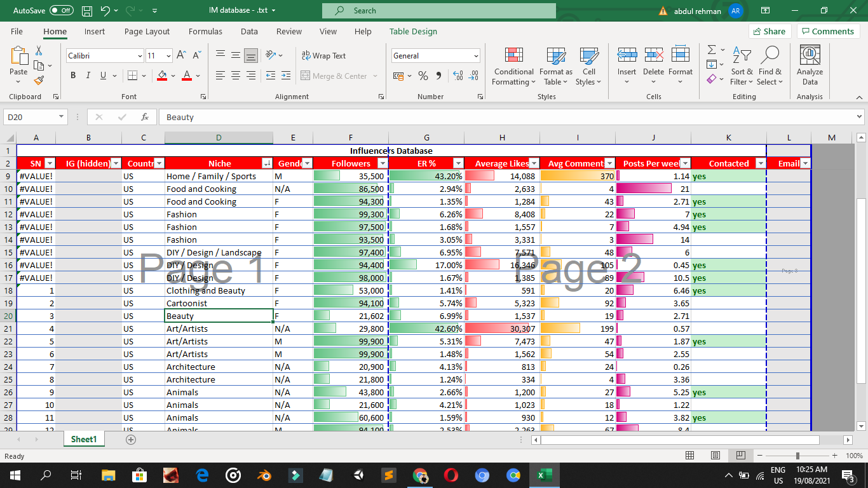Expand the Number Format General dropdown
The width and height of the screenshot is (868, 488).
click(476, 56)
